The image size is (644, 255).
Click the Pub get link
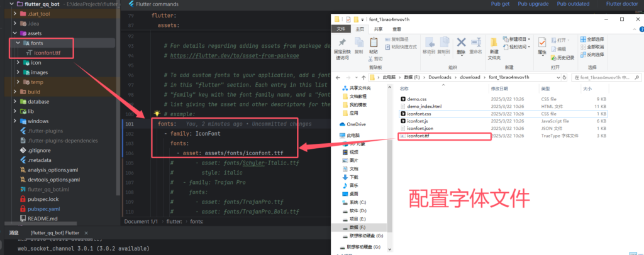[500, 4]
